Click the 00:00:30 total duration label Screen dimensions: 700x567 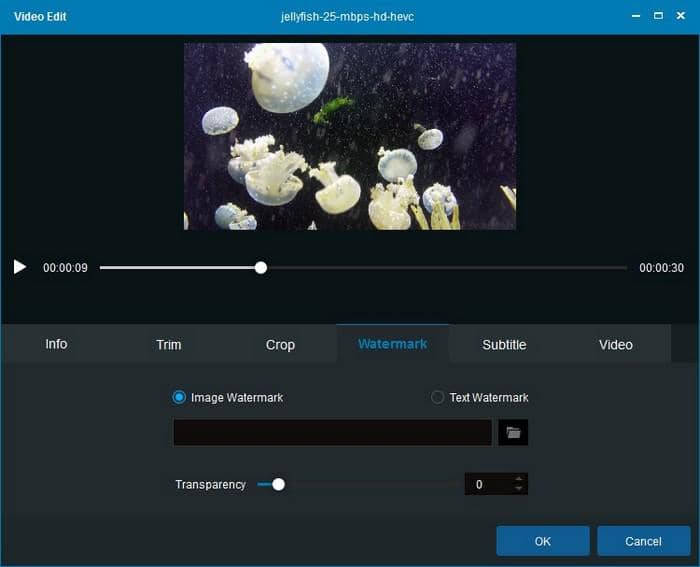(x=661, y=268)
